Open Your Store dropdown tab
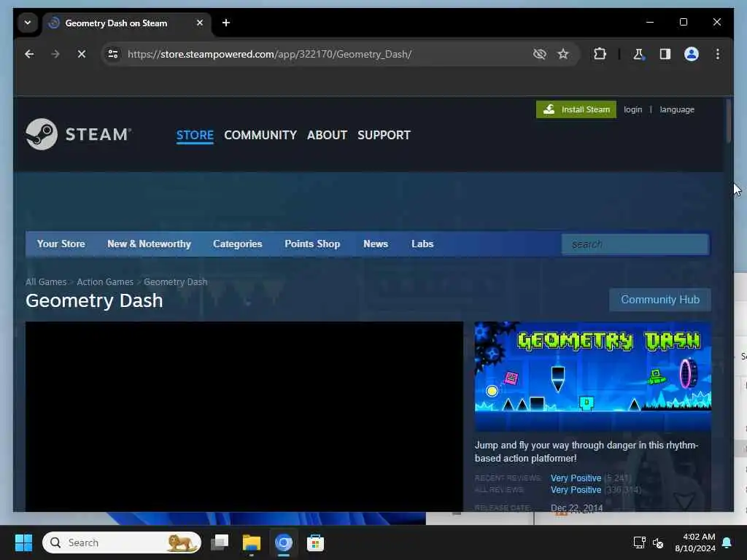This screenshot has height=560, width=747. click(x=61, y=244)
